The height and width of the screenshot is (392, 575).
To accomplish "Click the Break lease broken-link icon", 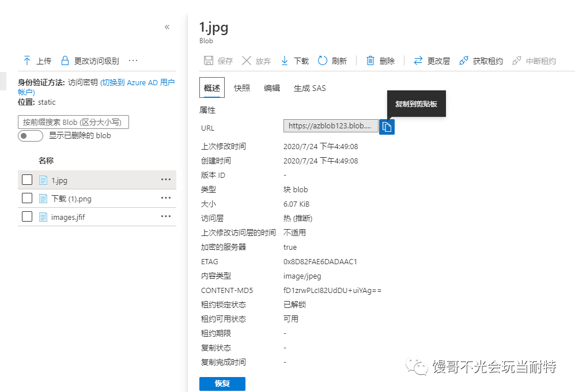I will click(x=517, y=60).
